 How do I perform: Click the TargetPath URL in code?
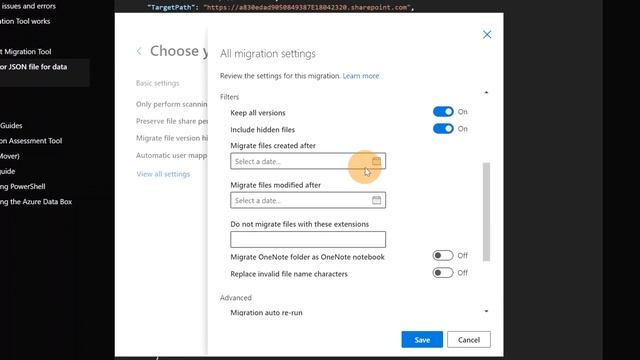(307, 7)
